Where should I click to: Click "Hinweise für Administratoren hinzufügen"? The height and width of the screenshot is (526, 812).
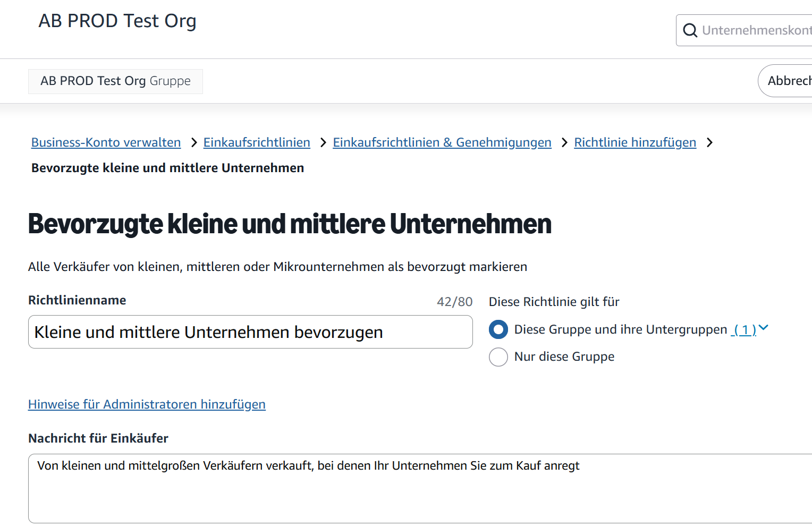coord(147,404)
